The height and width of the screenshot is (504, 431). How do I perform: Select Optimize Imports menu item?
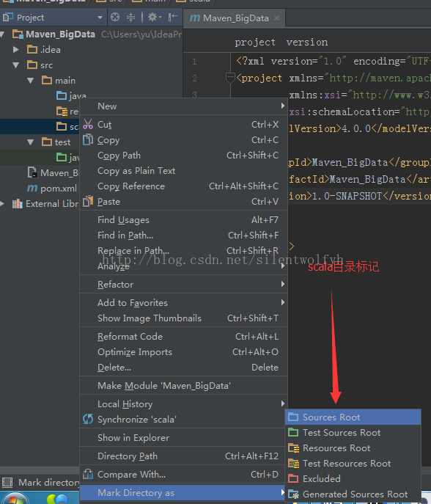pyautogui.click(x=184, y=352)
